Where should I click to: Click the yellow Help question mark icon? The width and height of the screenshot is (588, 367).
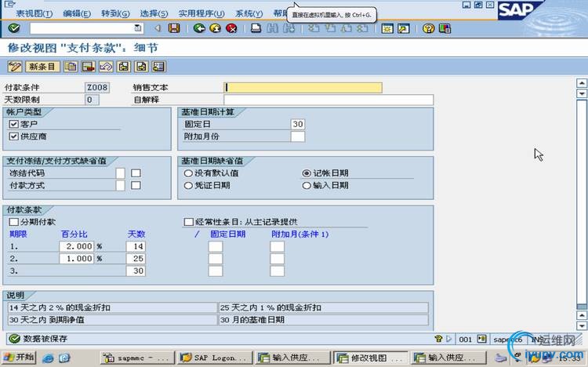tap(428, 28)
